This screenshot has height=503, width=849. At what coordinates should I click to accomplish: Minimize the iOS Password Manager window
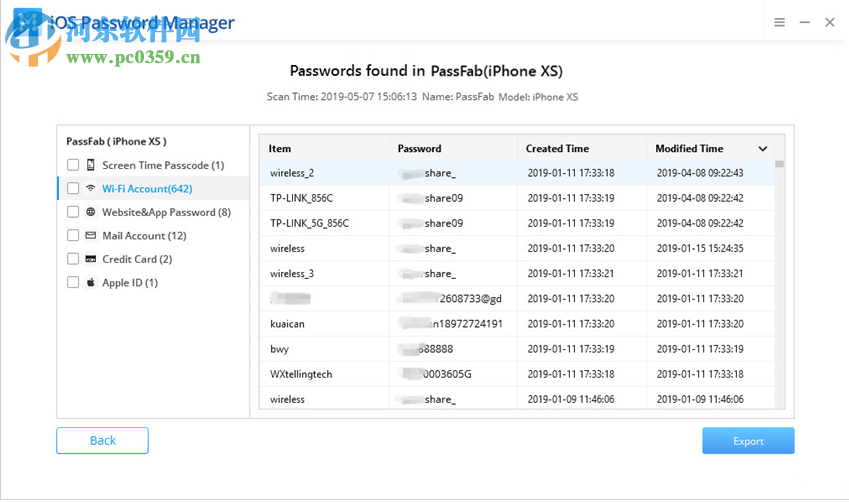805,22
